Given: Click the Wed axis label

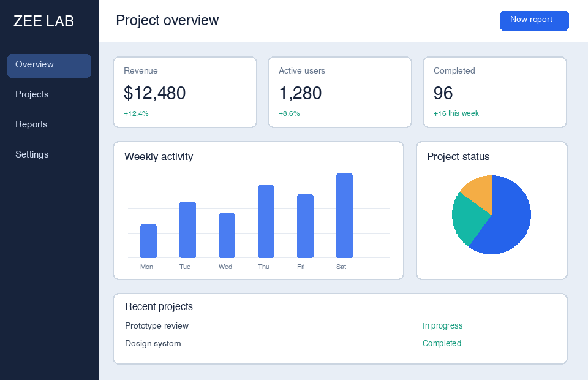Looking at the screenshot, I should click(x=225, y=267).
